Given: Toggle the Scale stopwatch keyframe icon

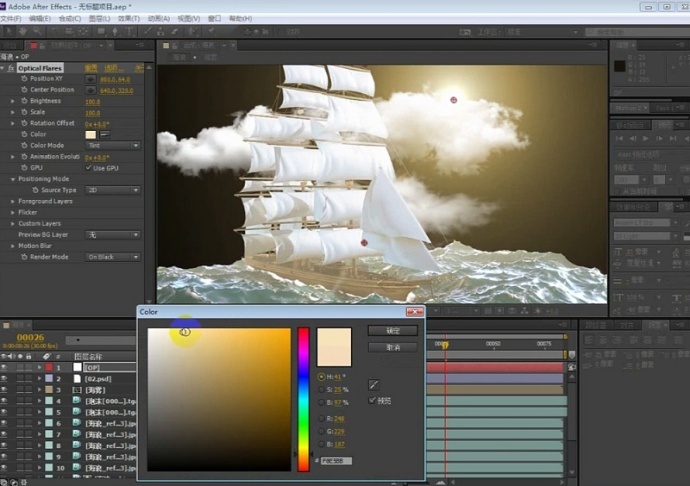Looking at the screenshot, I should pyautogui.click(x=22, y=112).
